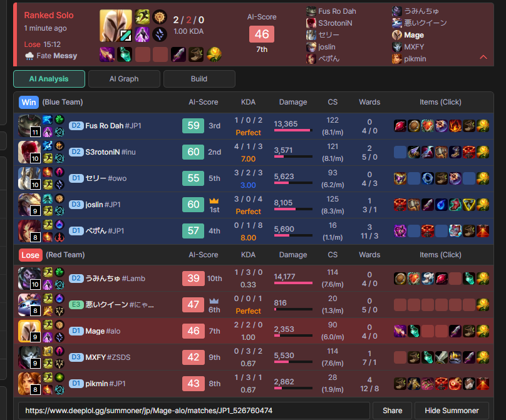Viewport: 506px width, 420px height.
Task: Open joslin #JP1 summoner profile
Action: pyautogui.click(x=103, y=205)
